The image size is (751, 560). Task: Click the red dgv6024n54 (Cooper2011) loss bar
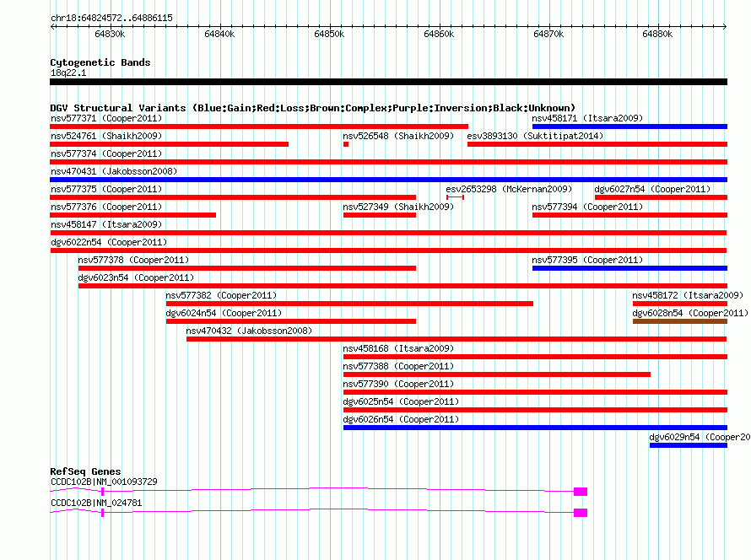point(291,321)
